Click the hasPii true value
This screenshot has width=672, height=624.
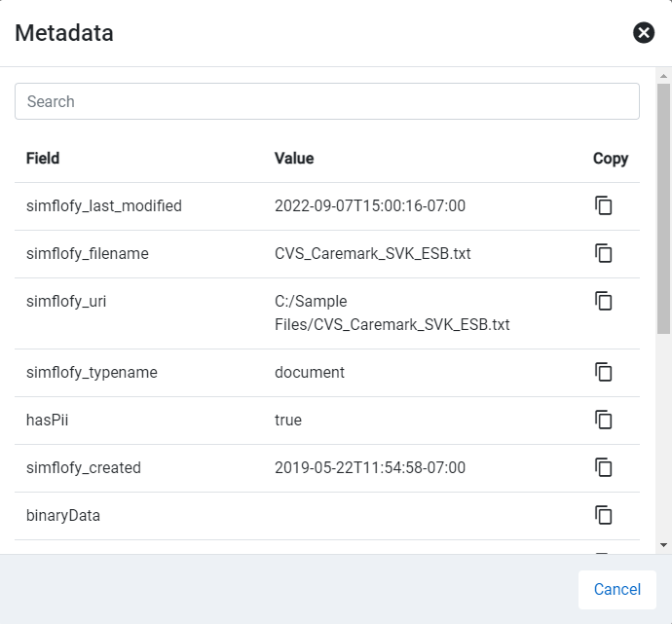pyautogui.click(x=288, y=420)
